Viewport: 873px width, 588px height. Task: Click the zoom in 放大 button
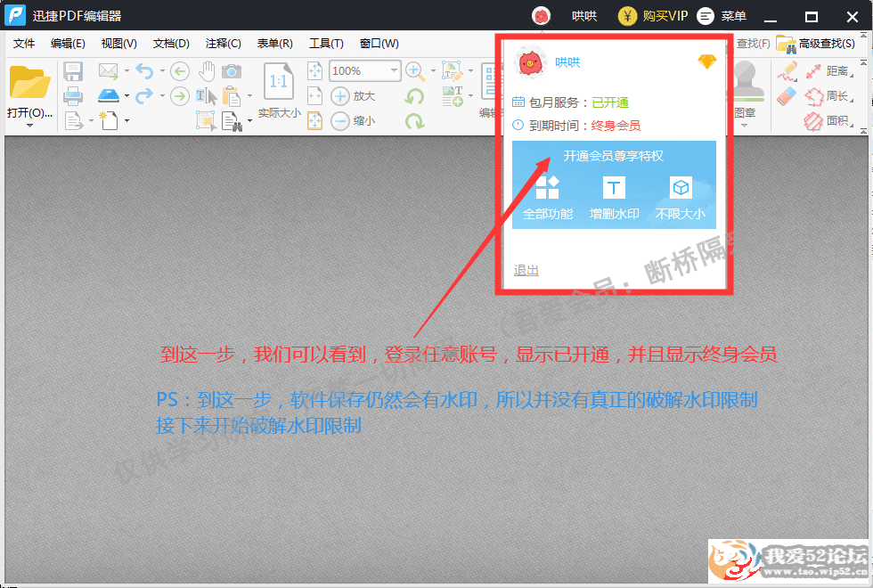pyautogui.click(x=353, y=96)
